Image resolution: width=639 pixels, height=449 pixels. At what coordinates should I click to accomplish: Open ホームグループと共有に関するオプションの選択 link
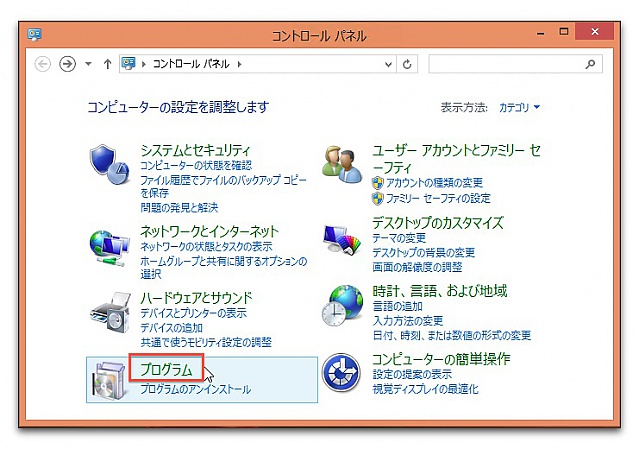point(224,267)
